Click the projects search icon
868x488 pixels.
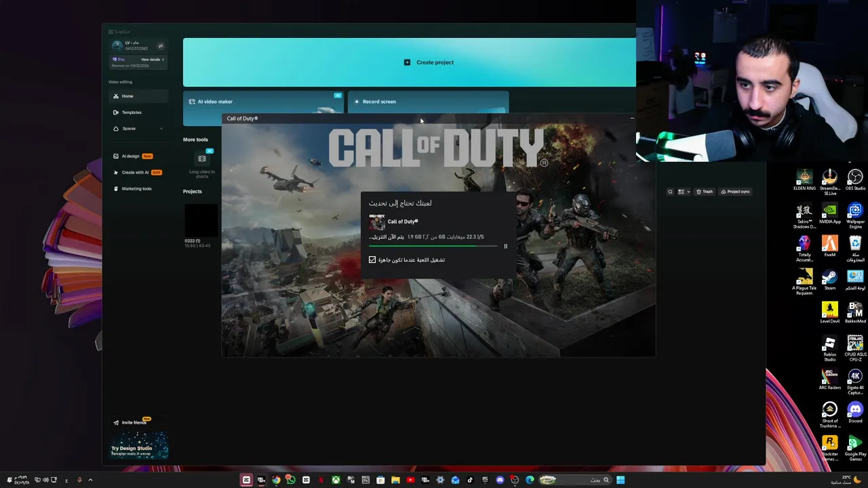(x=670, y=192)
